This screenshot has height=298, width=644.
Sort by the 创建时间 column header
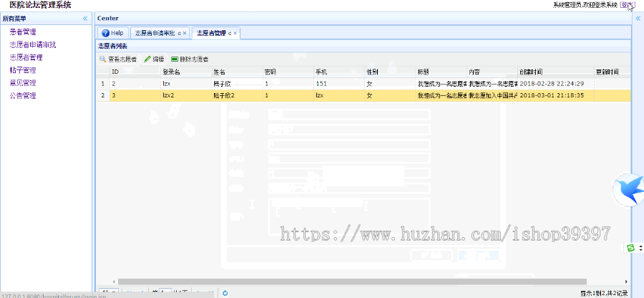coord(555,72)
